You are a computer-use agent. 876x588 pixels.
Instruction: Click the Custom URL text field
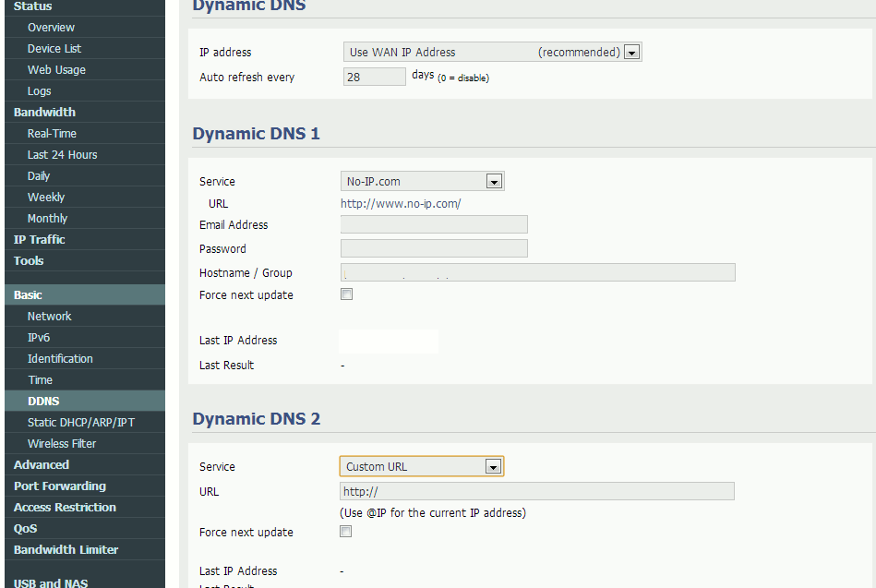(x=537, y=492)
